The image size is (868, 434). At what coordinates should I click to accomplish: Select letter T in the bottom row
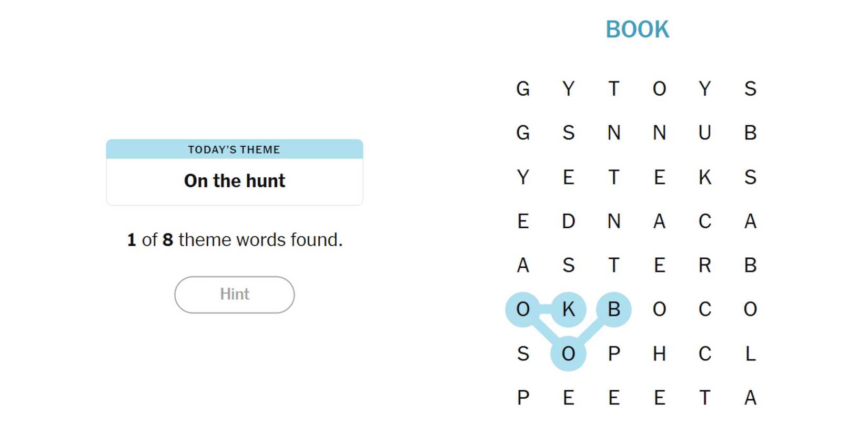click(705, 398)
